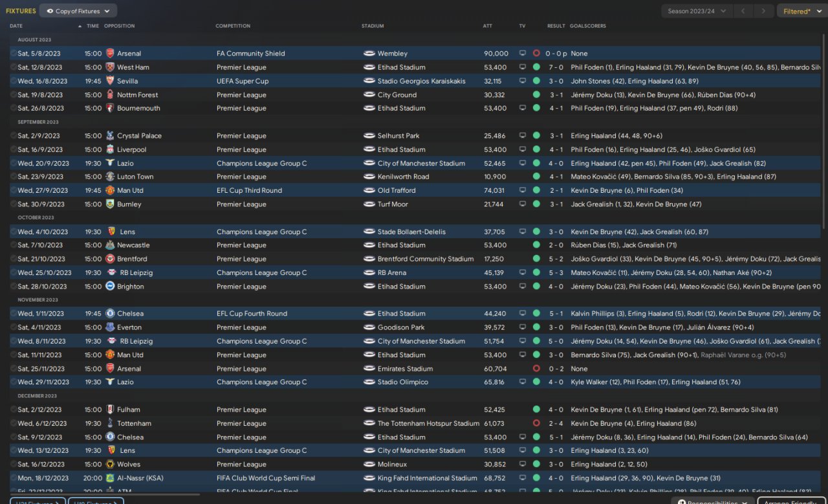This screenshot has height=504, width=828.
Task: Click the Liverpool club badge
Action: (x=110, y=149)
